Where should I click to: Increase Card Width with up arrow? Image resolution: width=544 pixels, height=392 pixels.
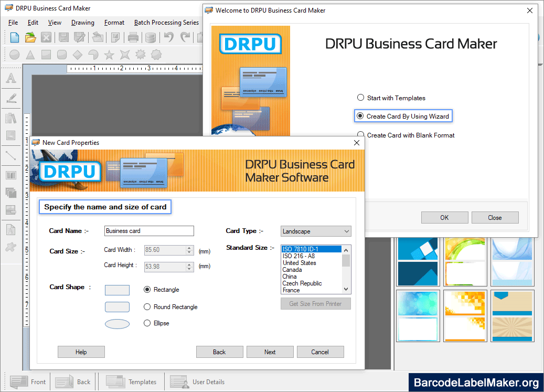[x=189, y=248]
